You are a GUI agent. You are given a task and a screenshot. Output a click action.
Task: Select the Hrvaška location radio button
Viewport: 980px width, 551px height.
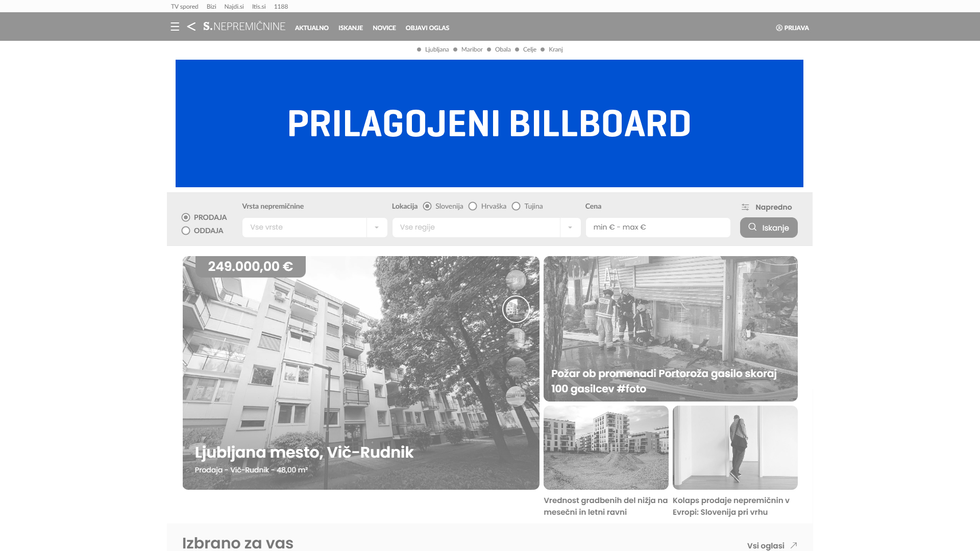(473, 206)
